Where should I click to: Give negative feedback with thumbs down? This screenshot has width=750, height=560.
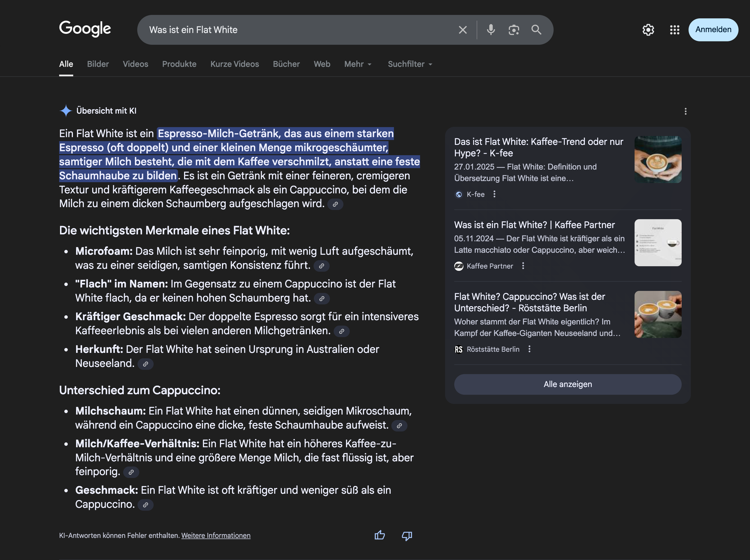pyautogui.click(x=407, y=536)
